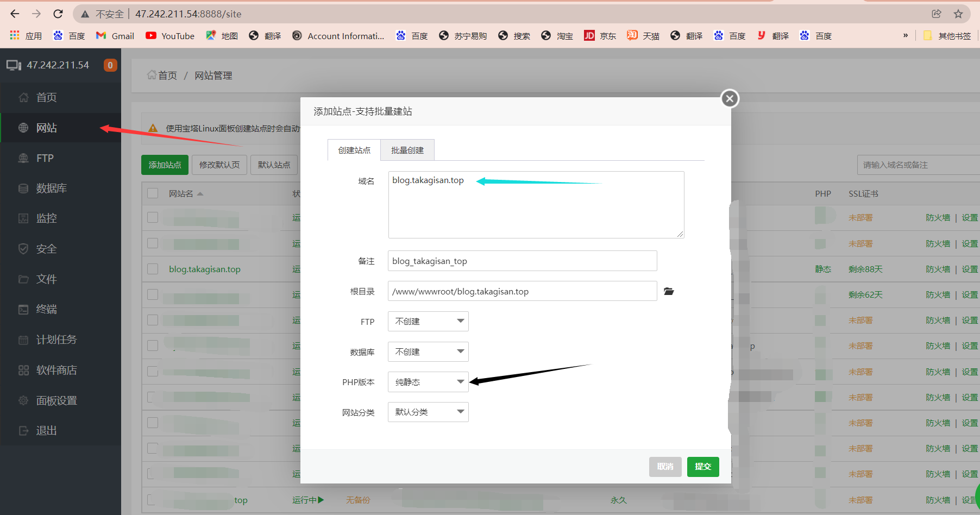Open the 天猫 bookmark

(x=643, y=35)
